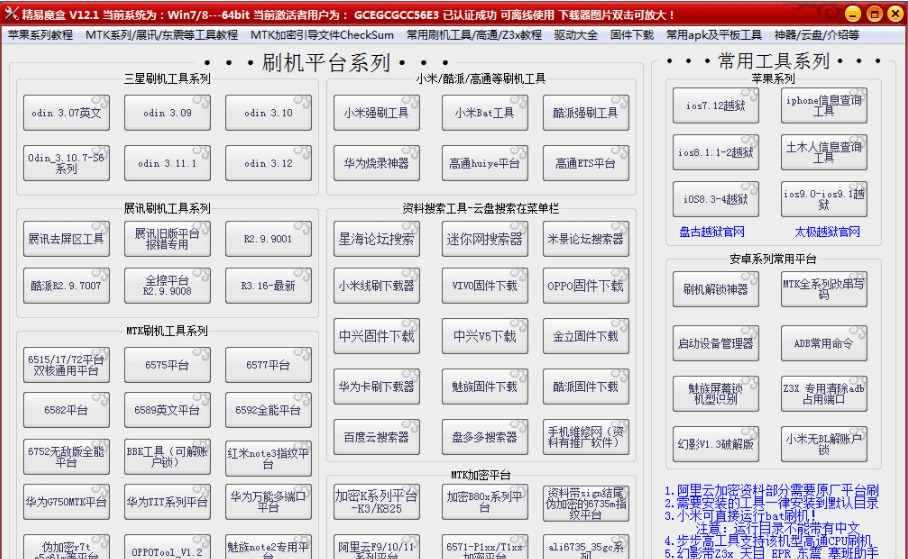Open 中兴V5下载

485,336
